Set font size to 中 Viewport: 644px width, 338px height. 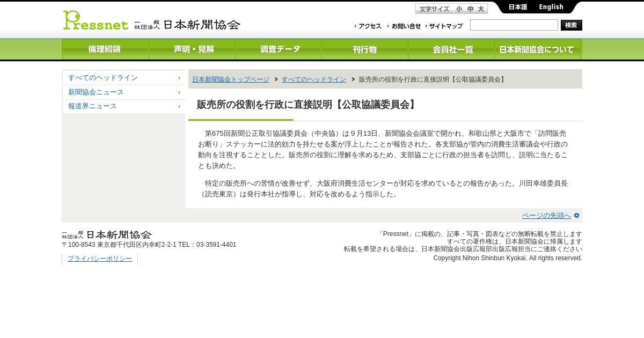click(x=471, y=9)
